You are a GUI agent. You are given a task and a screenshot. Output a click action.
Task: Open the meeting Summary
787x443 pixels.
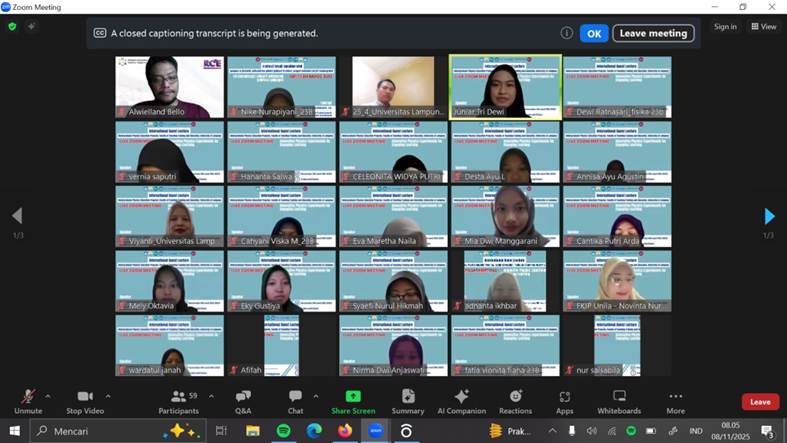pos(408,399)
